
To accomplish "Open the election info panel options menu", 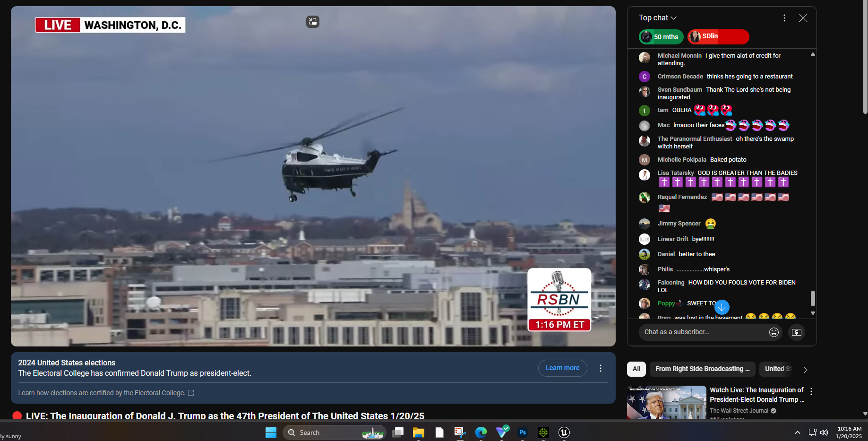I will click(x=601, y=368).
